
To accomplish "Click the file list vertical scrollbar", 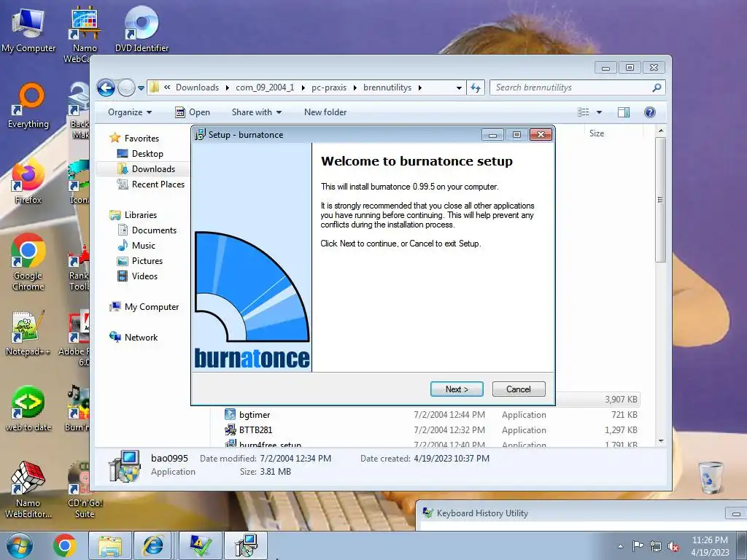I will pos(660,200).
